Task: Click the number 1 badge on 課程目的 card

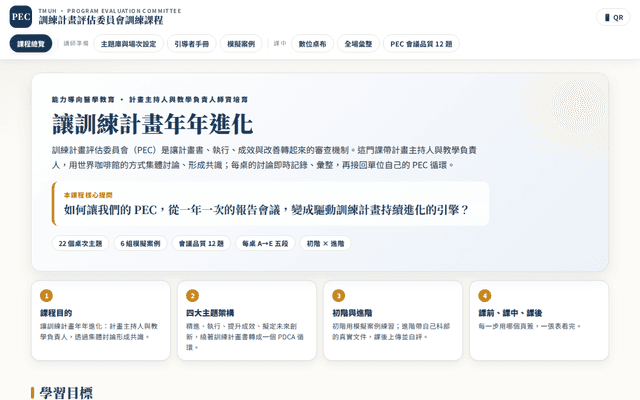Action: coord(46,296)
